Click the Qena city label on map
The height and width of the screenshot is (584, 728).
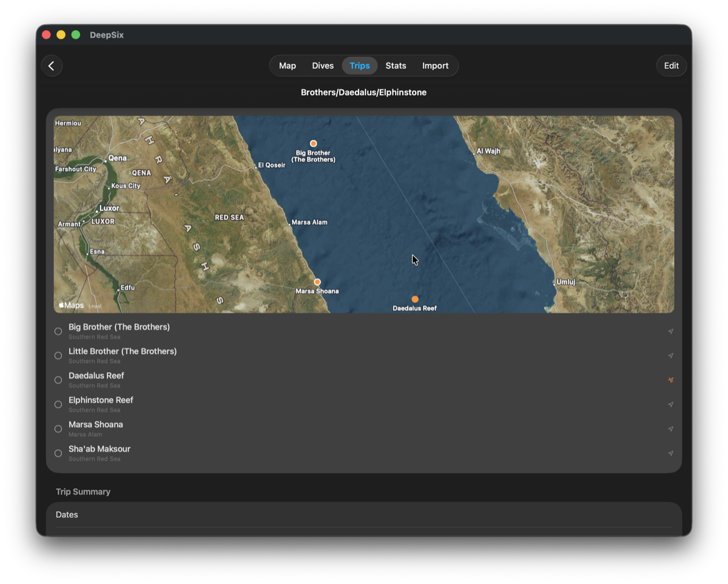point(118,158)
